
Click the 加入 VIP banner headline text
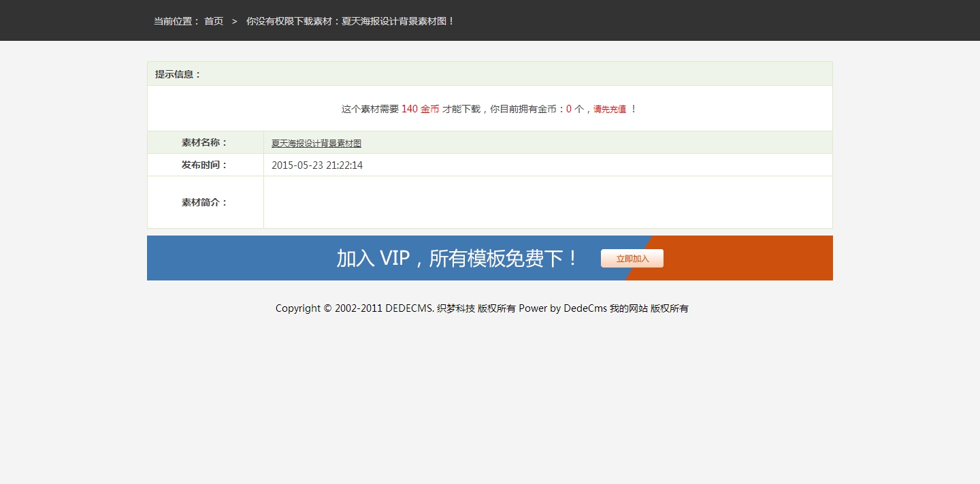[457, 259]
